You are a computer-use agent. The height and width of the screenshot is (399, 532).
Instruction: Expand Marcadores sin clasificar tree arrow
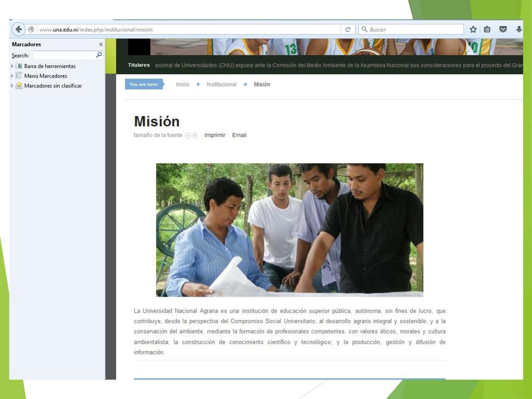coord(12,86)
